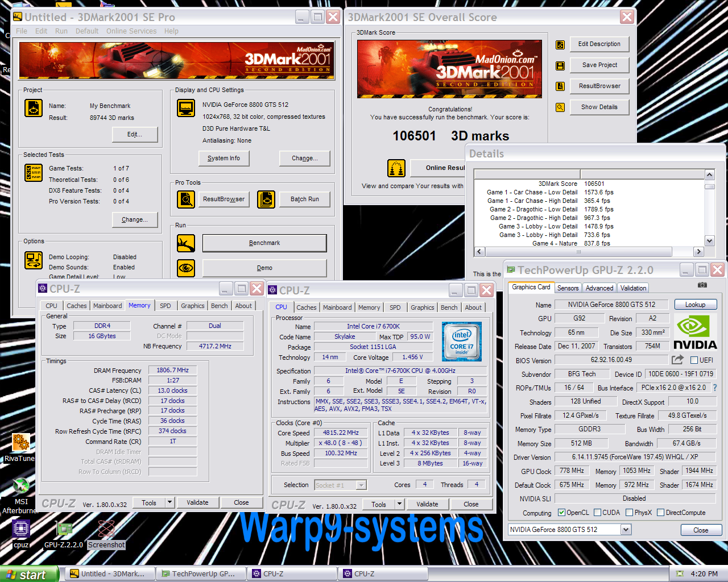
Task: Open the GPU selection dropdown in GPU-Z
Action: click(626, 530)
